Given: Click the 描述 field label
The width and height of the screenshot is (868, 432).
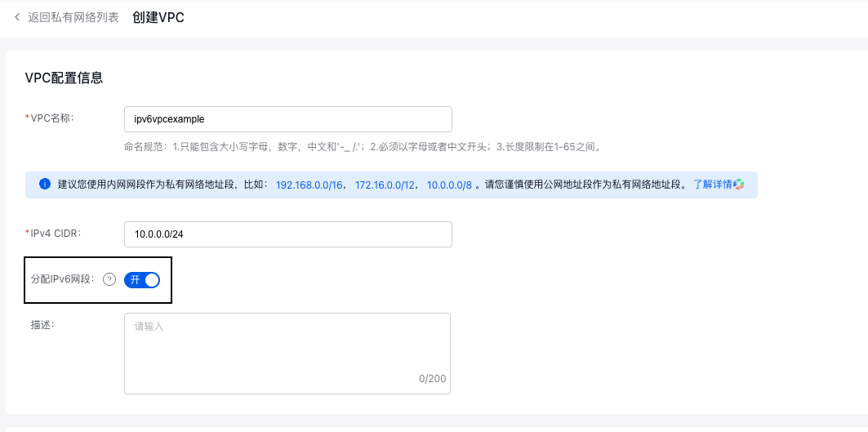Looking at the screenshot, I should [x=43, y=325].
